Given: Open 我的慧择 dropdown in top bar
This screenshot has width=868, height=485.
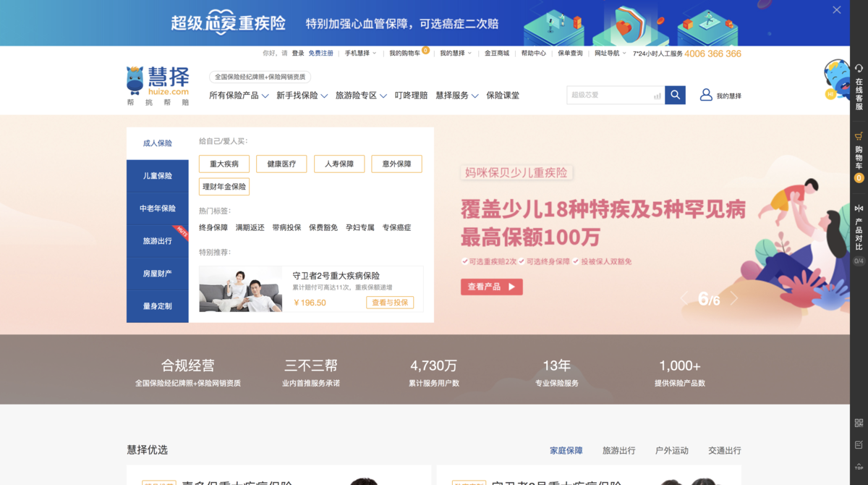Looking at the screenshot, I should 456,54.
